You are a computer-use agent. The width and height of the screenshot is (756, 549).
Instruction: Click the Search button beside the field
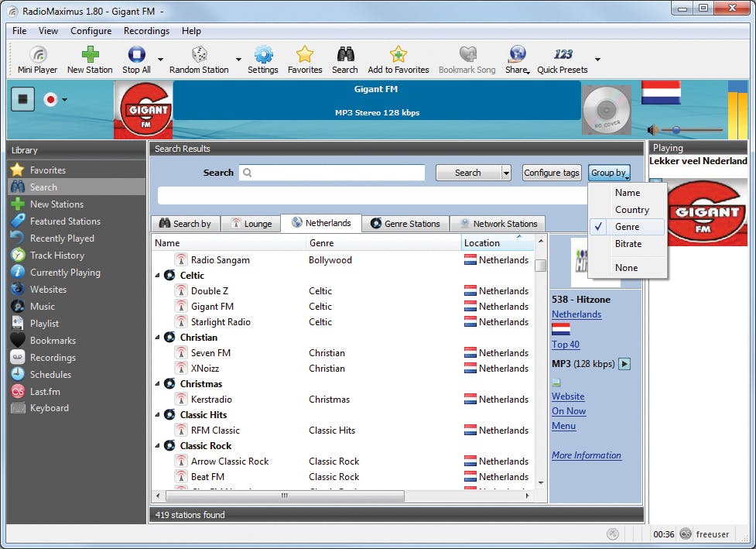(x=468, y=173)
